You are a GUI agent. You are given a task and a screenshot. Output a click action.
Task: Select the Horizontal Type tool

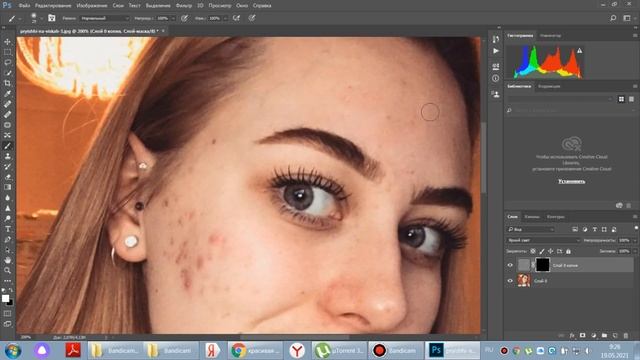click(x=7, y=229)
